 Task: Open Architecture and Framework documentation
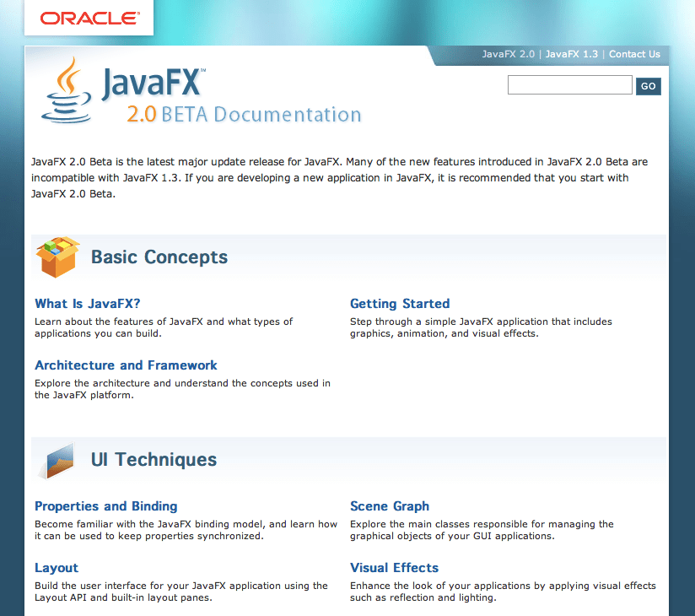(x=126, y=365)
